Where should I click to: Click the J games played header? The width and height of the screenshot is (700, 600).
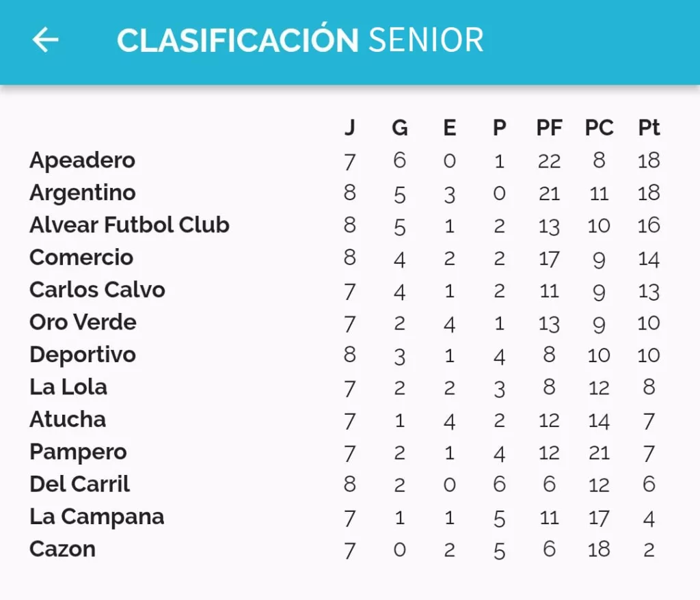click(350, 128)
